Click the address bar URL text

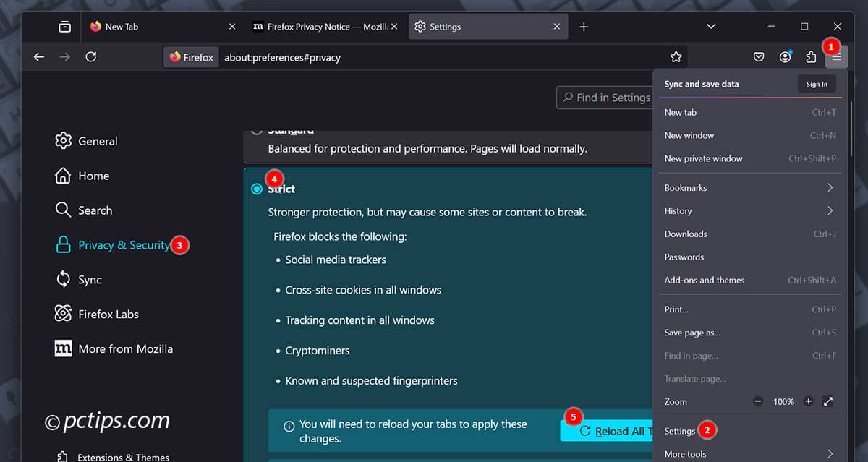(x=282, y=57)
